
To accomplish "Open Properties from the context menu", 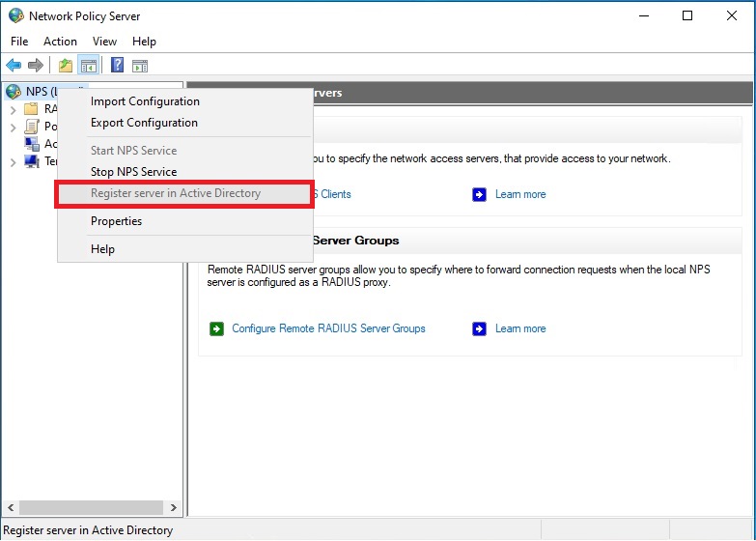I will 185,221.
